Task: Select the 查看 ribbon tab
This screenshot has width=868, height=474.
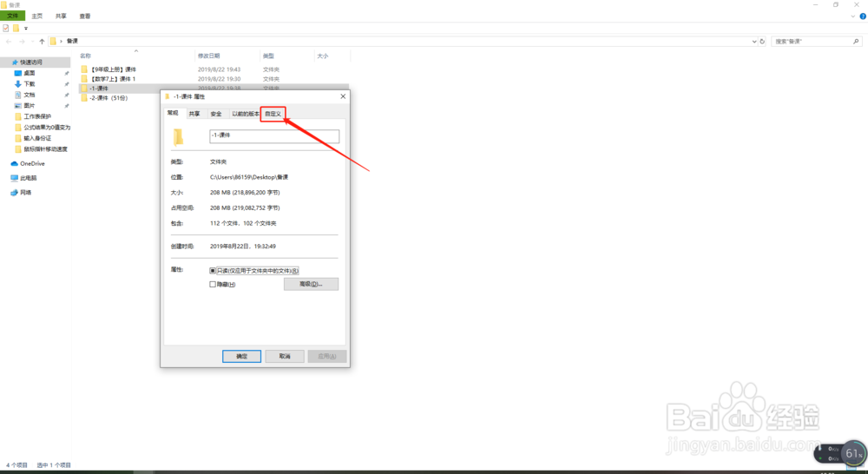Action: (x=85, y=16)
